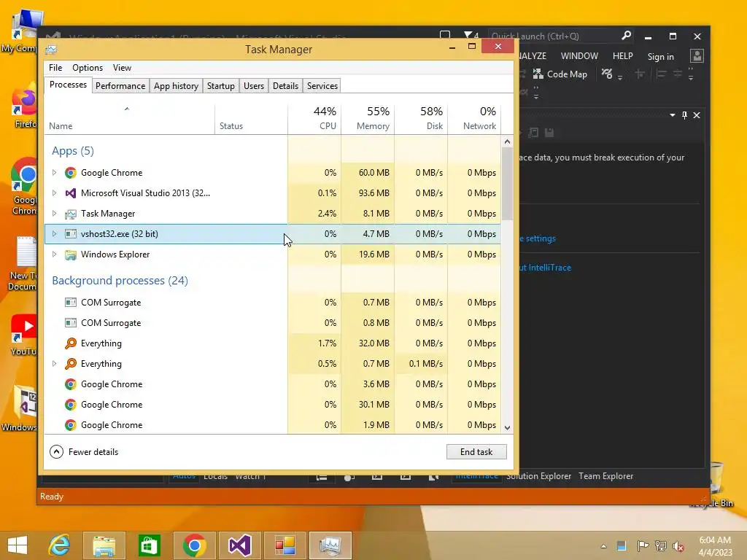Switch to the Startup tab
747x560 pixels.
[x=220, y=86]
